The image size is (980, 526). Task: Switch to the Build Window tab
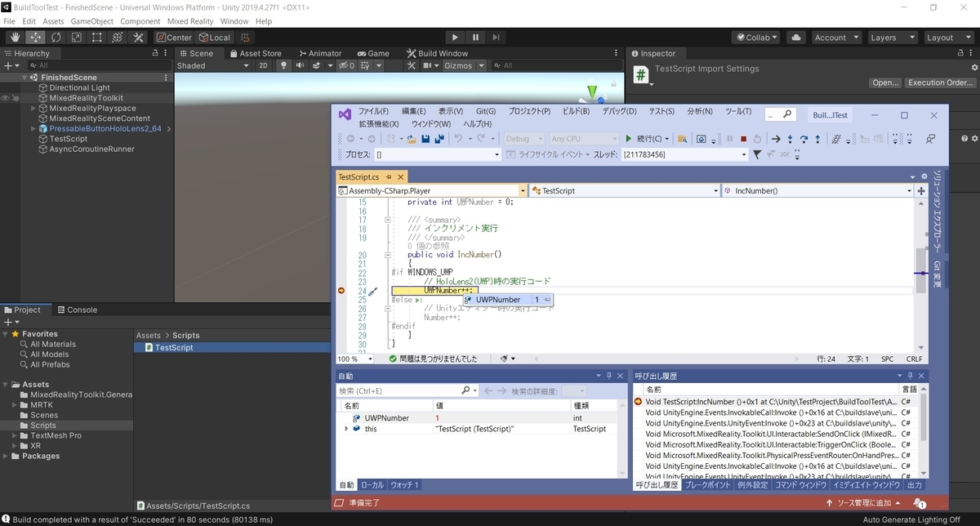click(437, 53)
